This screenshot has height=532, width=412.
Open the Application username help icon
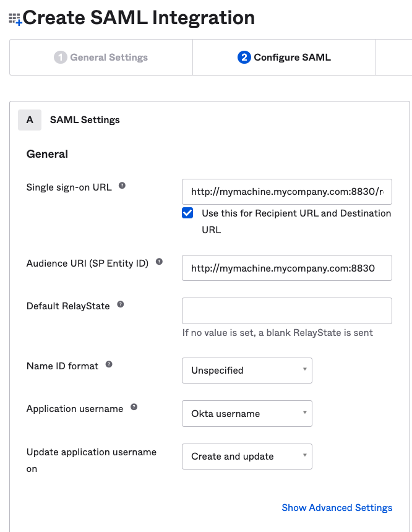coord(134,408)
